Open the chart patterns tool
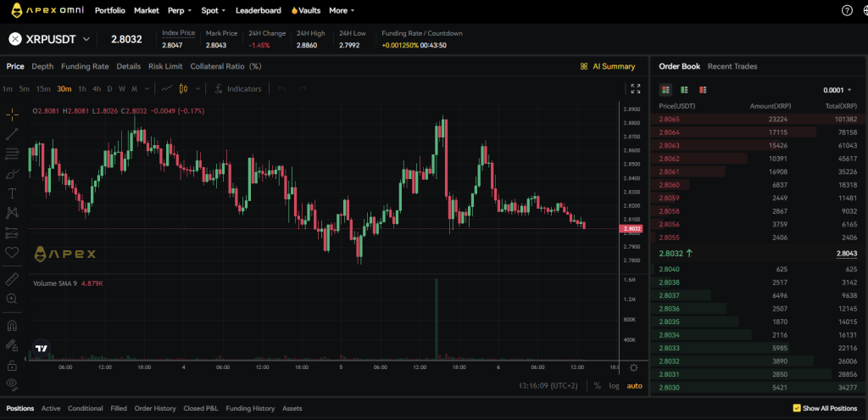 [x=12, y=212]
